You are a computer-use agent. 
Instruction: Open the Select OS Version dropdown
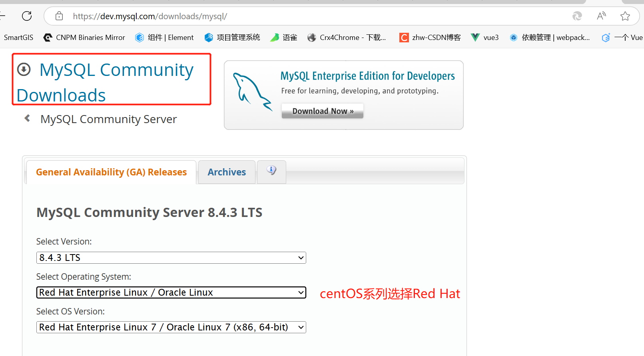pyautogui.click(x=171, y=327)
